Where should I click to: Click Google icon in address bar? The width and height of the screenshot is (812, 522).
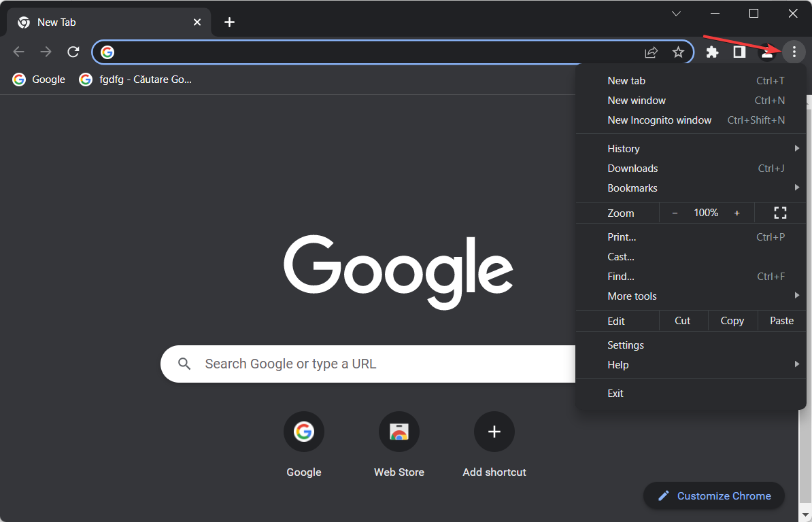coord(107,52)
